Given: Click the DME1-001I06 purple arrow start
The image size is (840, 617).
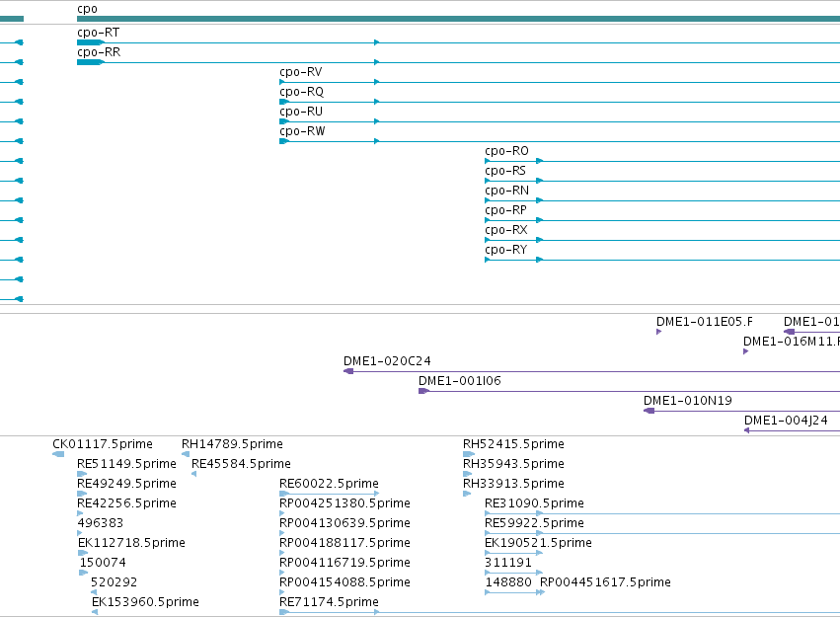Looking at the screenshot, I should coord(423,391).
